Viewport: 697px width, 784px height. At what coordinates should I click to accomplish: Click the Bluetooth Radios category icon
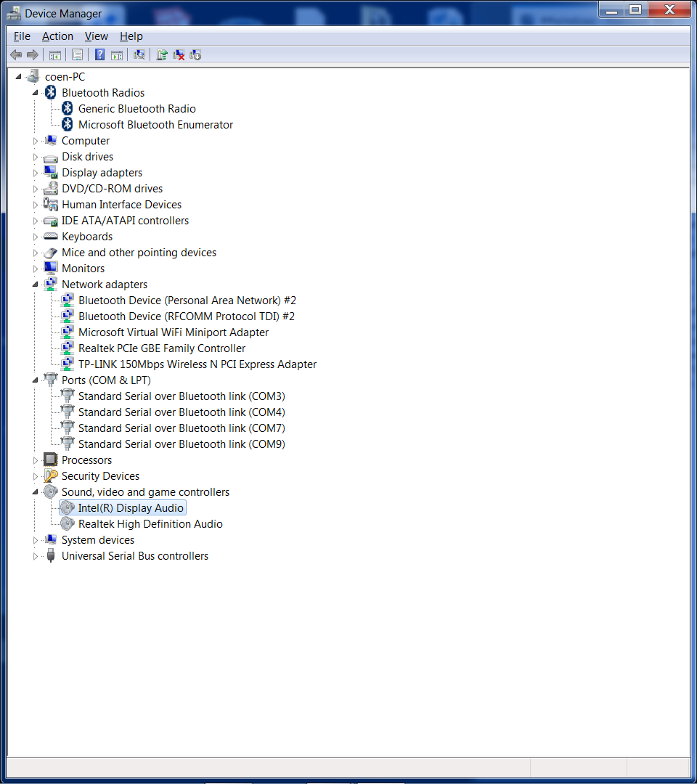click(x=51, y=92)
